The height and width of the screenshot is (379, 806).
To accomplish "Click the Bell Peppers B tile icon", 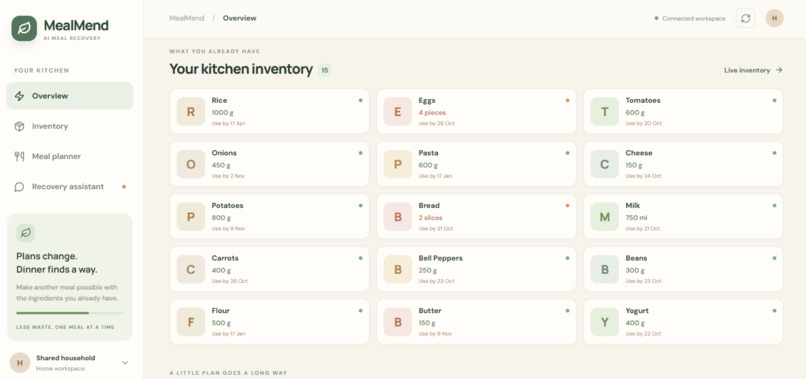I will (x=398, y=269).
